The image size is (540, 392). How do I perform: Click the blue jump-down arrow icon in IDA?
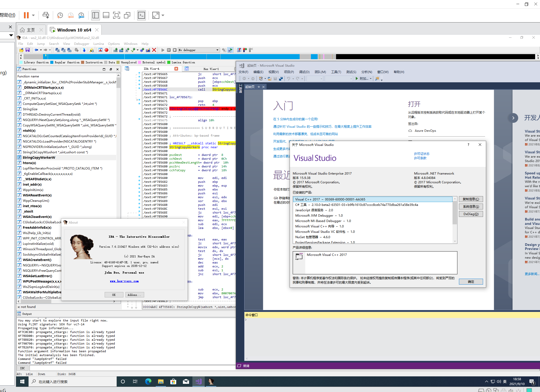point(84,50)
